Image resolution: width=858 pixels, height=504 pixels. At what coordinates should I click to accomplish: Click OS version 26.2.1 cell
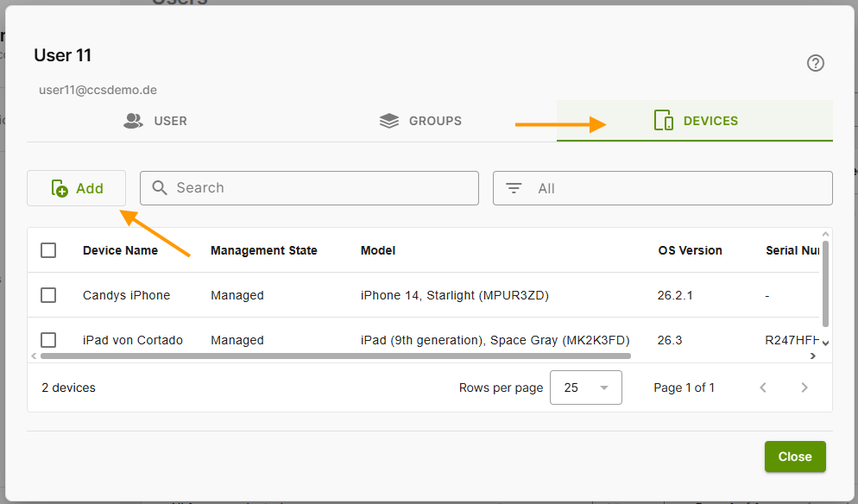pyautogui.click(x=675, y=295)
